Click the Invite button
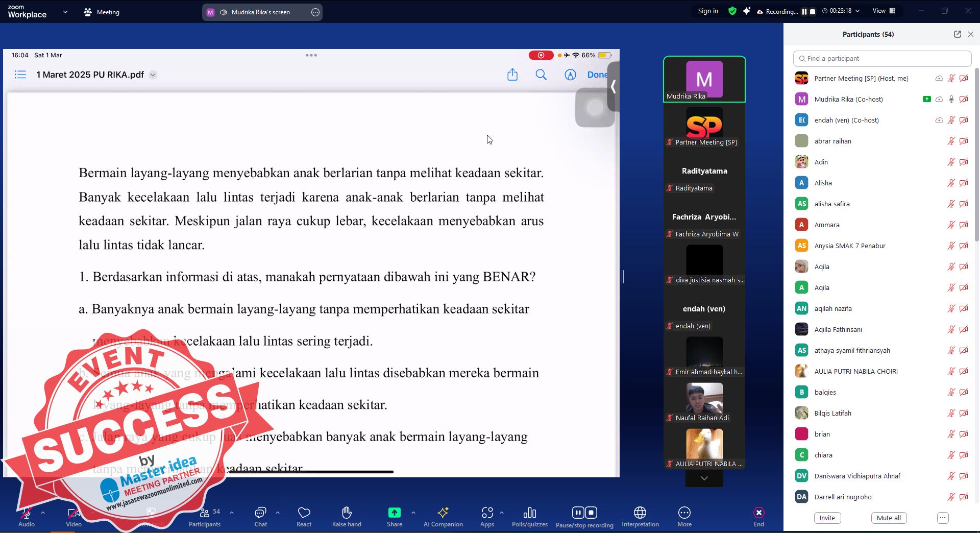 (827, 518)
